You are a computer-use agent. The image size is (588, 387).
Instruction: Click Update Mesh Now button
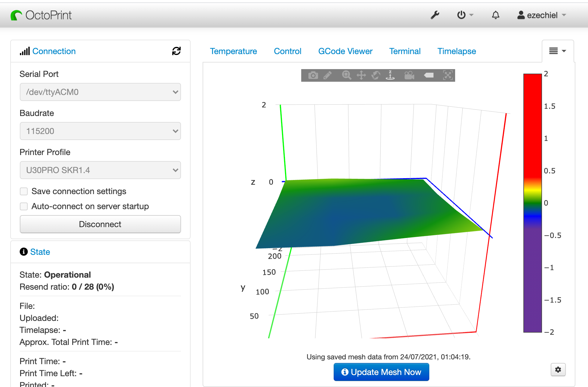[381, 372]
